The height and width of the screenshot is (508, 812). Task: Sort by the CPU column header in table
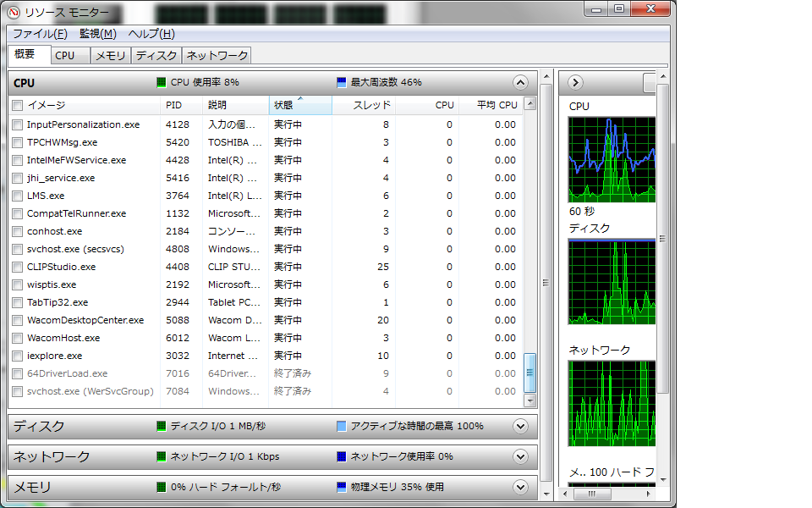(428, 105)
